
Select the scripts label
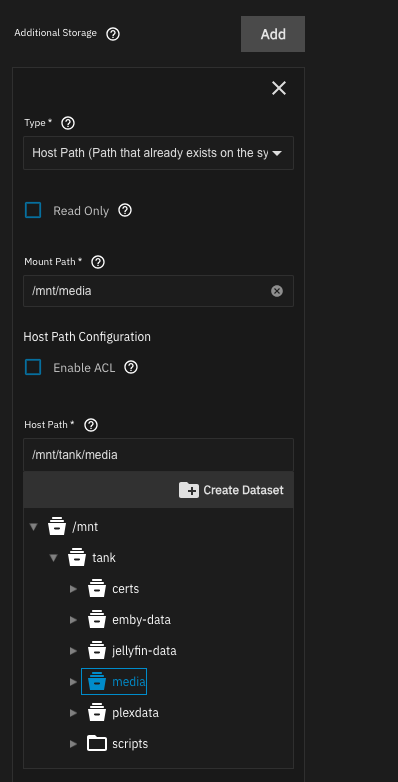tap(130, 744)
